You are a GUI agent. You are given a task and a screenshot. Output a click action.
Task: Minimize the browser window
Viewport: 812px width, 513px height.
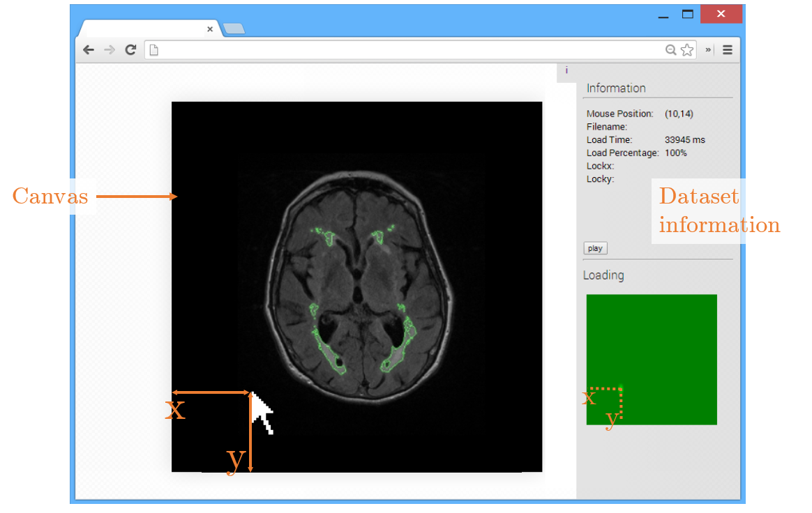pos(663,15)
